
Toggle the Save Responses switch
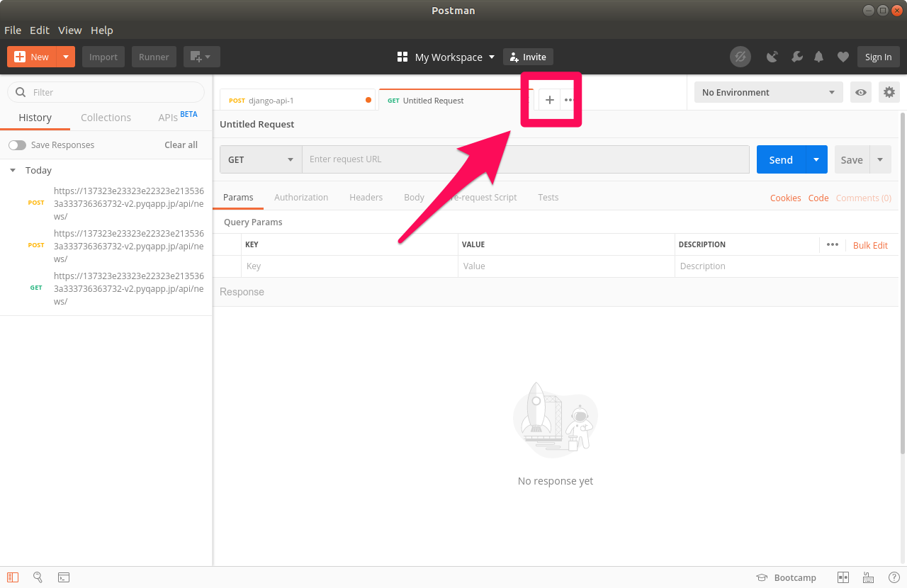(x=17, y=145)
